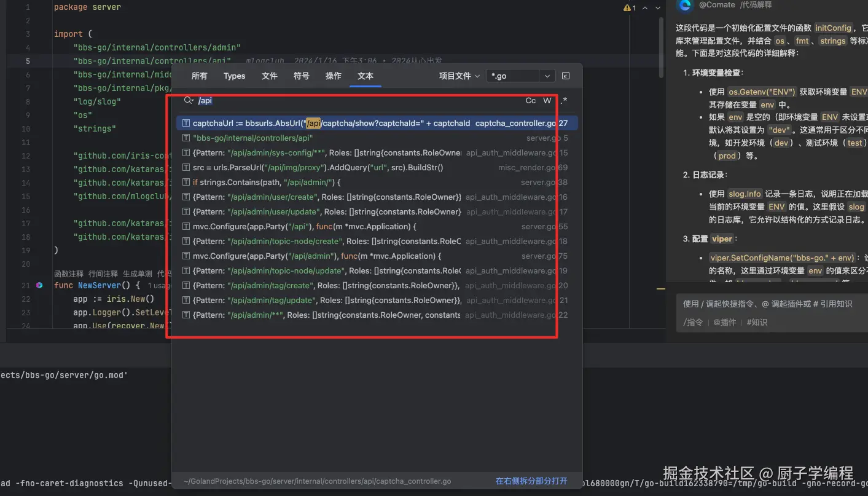
Task: Click 生成单测 code lens above NewServer
Action: click(138, 274)
